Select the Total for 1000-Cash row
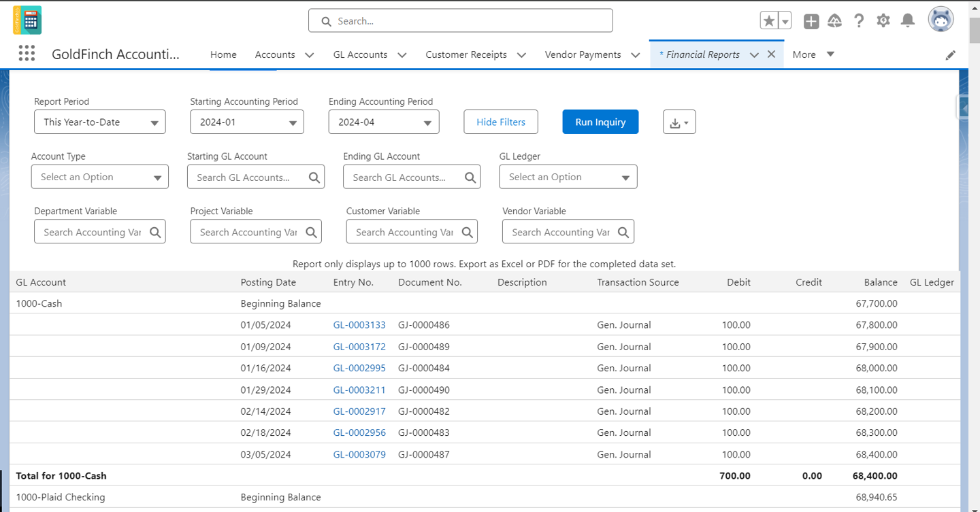 [485, 476]
